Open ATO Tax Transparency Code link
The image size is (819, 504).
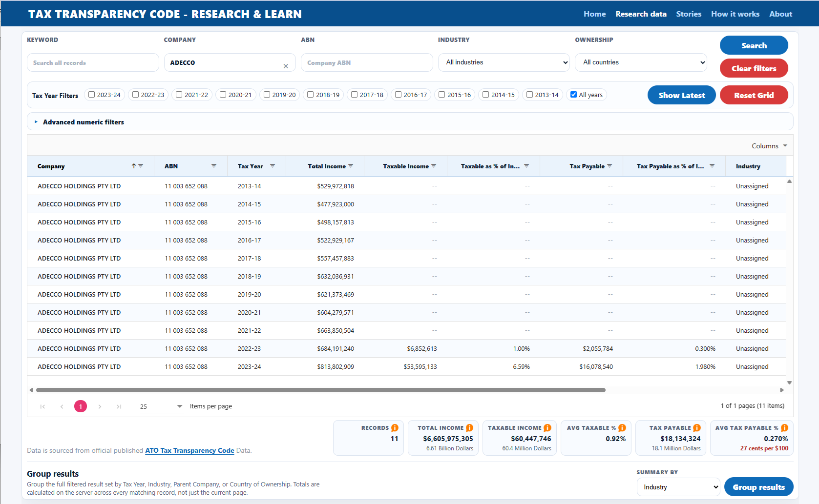pyautogui.click(x=189, y=450)
